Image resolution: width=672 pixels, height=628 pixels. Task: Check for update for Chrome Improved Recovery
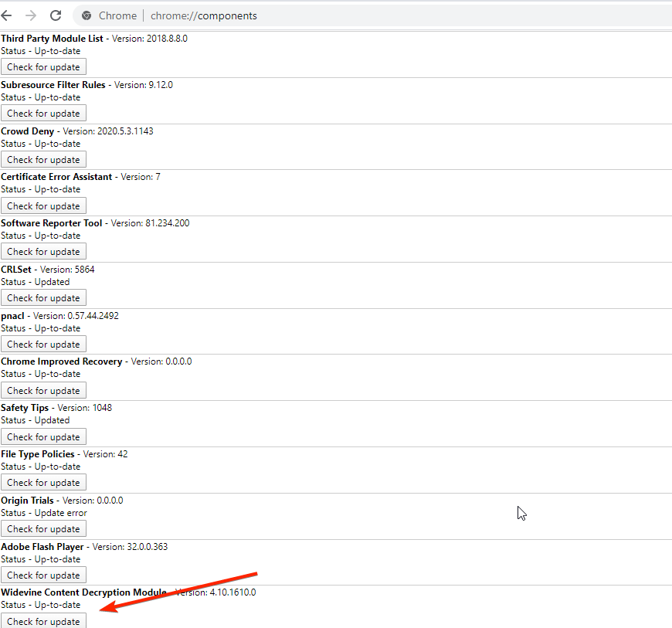43,391
